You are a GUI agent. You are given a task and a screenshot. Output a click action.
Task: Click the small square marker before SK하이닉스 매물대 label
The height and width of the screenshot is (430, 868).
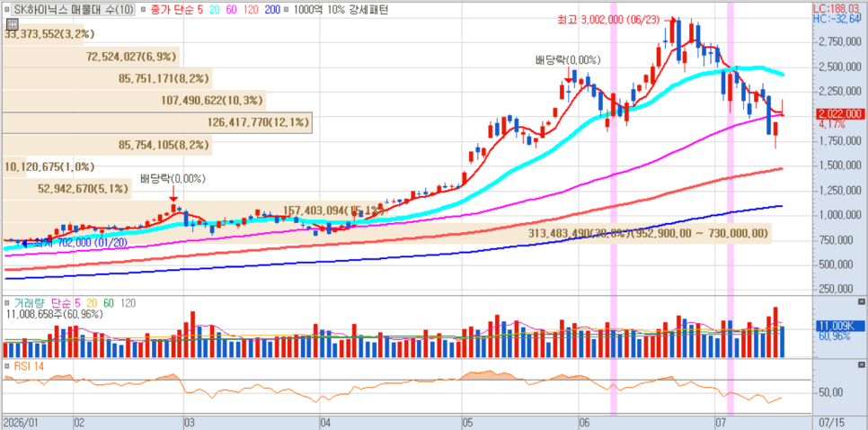point(6,9)
